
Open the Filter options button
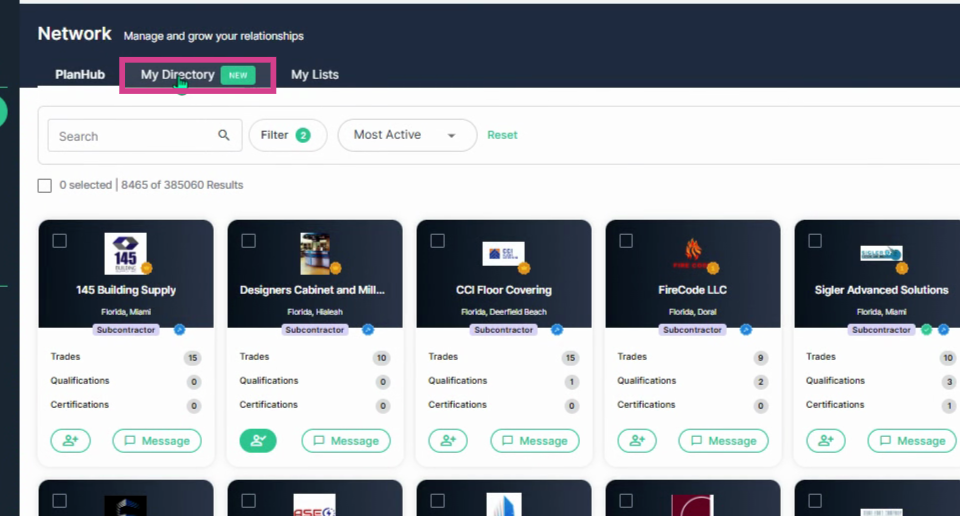[x=287, y=135]
